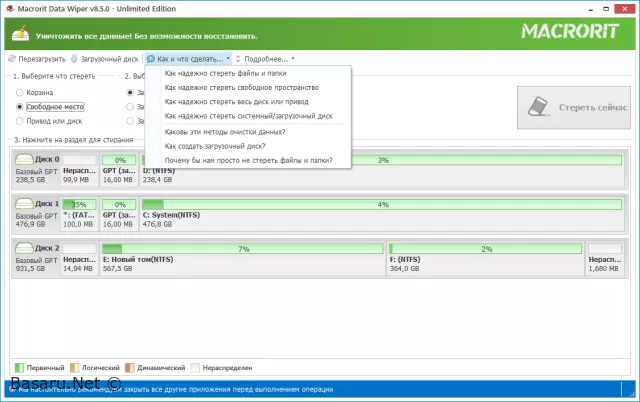Click the Загрузочный диск toolbar label
The image size is (640, 402).
109,59
